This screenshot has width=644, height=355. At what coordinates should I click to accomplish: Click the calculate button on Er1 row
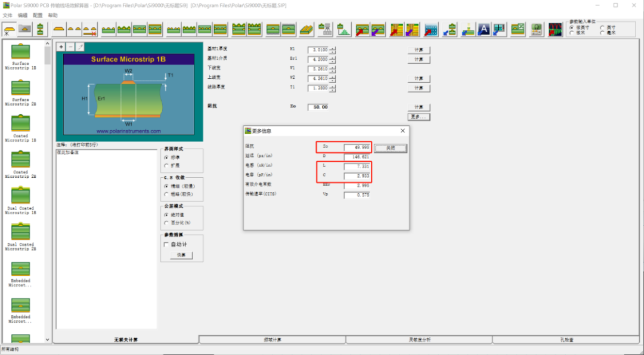click(419, 60)
